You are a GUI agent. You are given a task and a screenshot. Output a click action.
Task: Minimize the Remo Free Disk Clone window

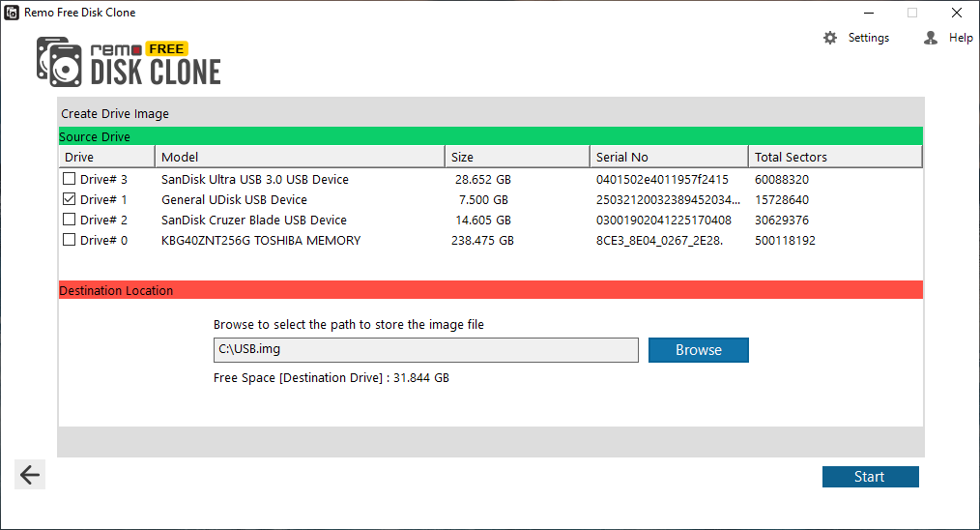(869, 13)
